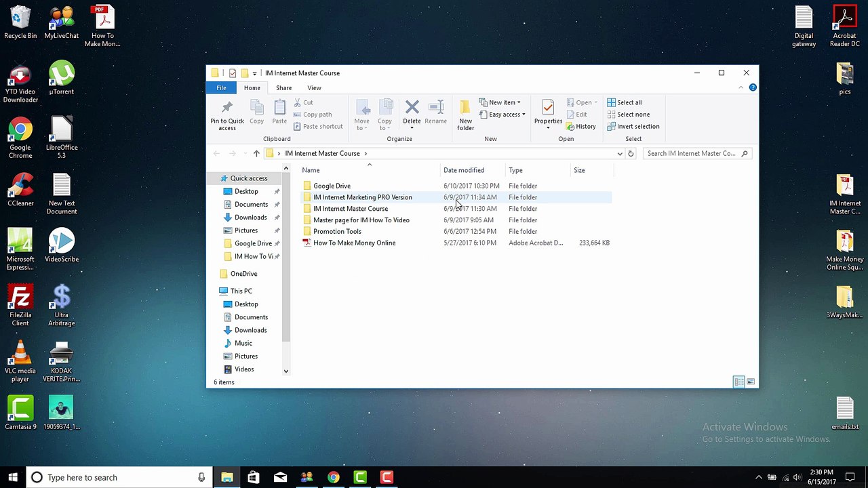Click the Open ribbon button

(583, 102)
